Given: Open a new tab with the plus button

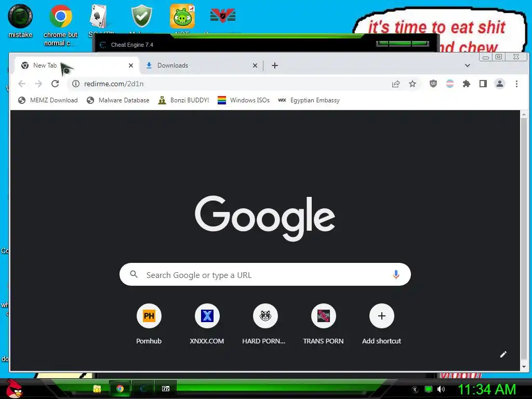Looking at the screenshot, I should tap(275, 65).
